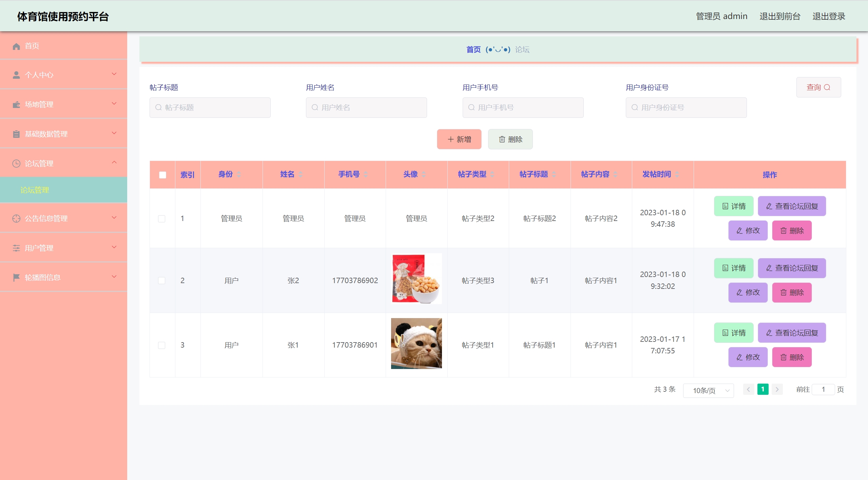The height and width of the screenshot is (480, 868).
Task: Click 退出登录 in the top bar
Action: [x=828, y=16]
